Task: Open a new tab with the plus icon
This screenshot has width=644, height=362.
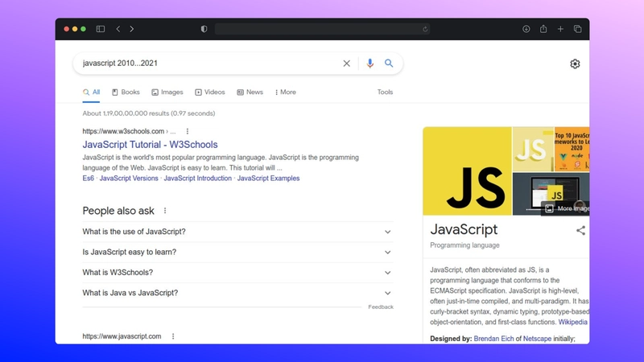Action: (560, 29)
